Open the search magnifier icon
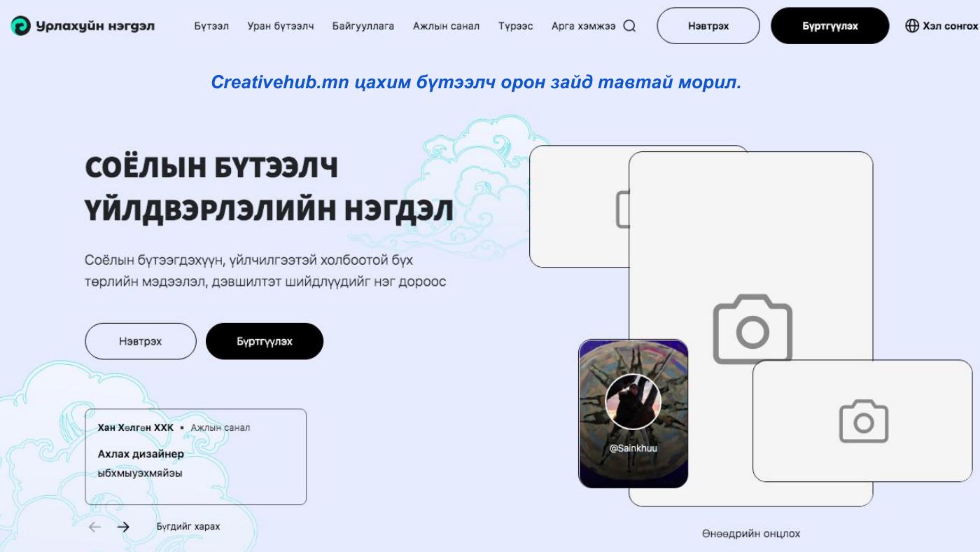 click(x=629, y=26)
